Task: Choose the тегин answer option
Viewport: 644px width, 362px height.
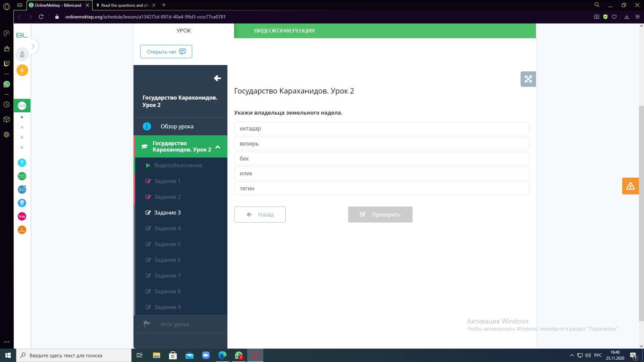Action: point(381,188)
